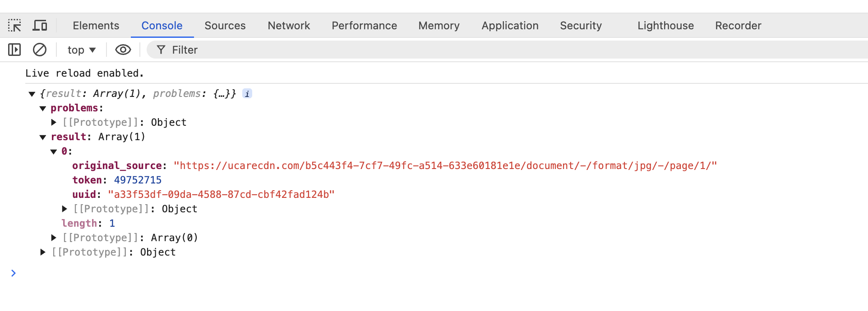Open the console sidebar panel
The width and height of the screenshot is (868, 311).
(x=14, y=50)
